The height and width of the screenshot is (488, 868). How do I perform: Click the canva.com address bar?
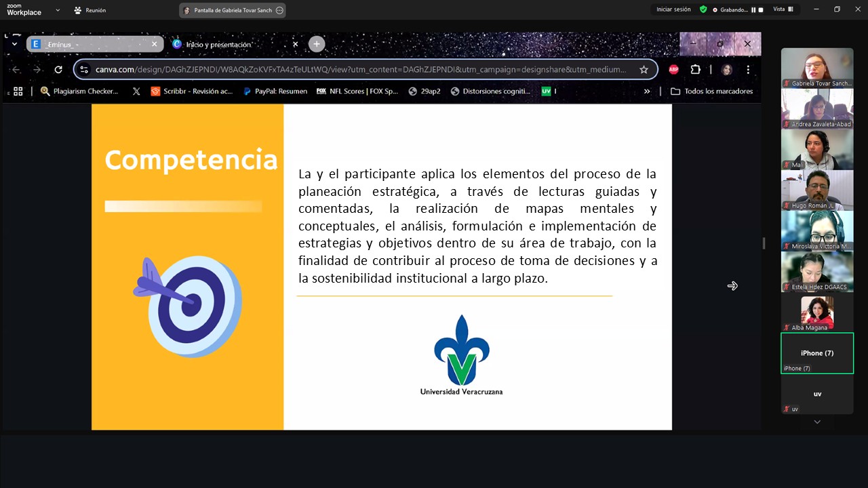359,69
